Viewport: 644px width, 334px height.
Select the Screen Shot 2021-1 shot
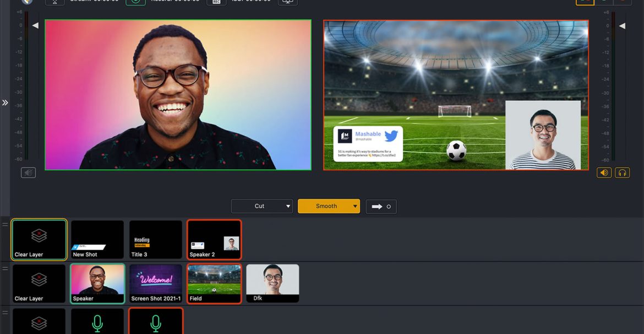[x=156, y=283]
